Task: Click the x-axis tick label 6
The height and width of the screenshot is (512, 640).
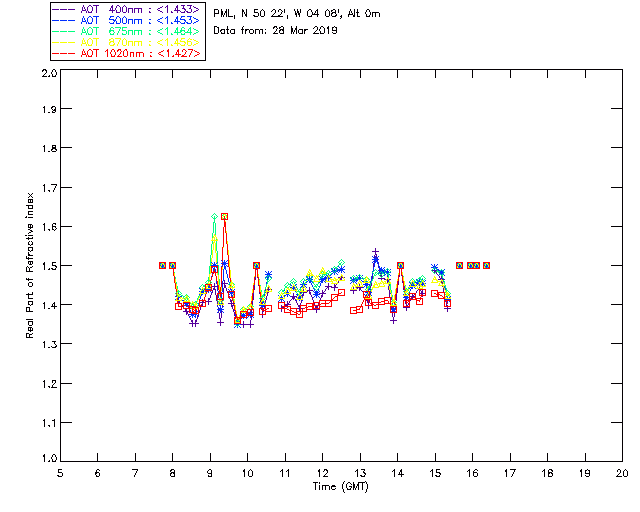Action: click(98, 473)
